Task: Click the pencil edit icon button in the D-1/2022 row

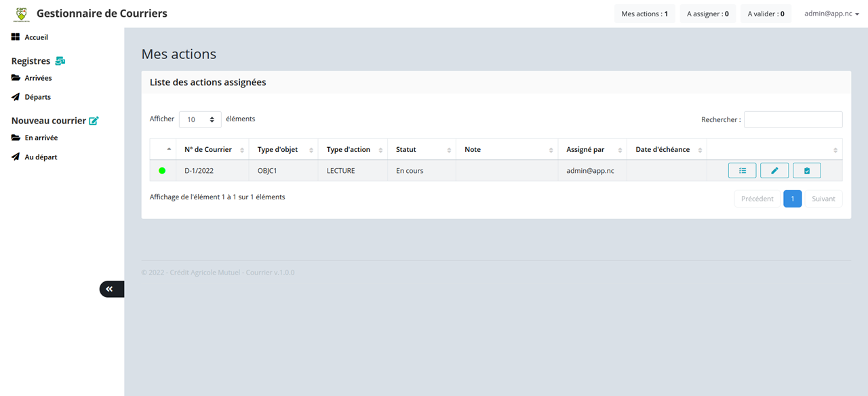Action: click(x=774, y=171)
